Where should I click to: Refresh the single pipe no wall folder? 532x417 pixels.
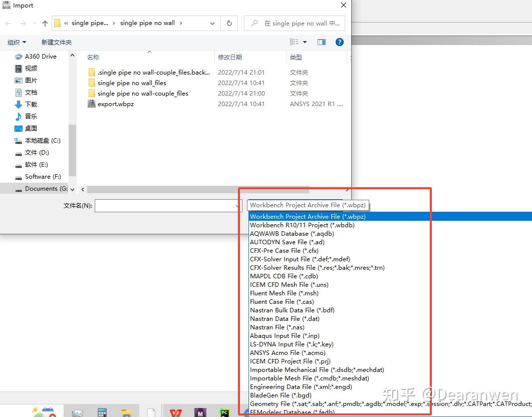(x=229, y=23)
